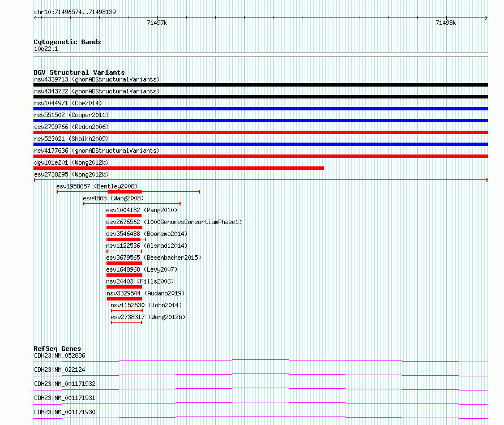This screenshot has height=425, width=504.
Task: Click the red bar under dgv101e201
Action: pos(179,168)
